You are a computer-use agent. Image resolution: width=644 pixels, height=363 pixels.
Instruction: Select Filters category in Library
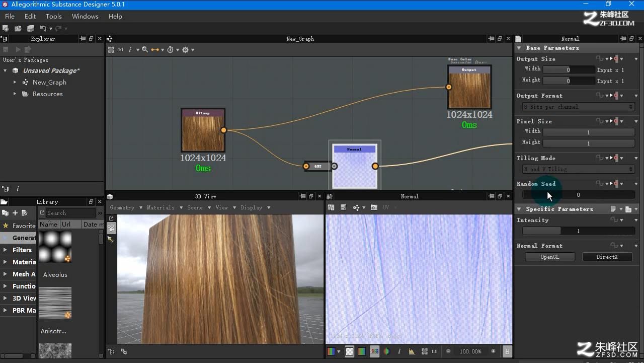pos(19,250)
